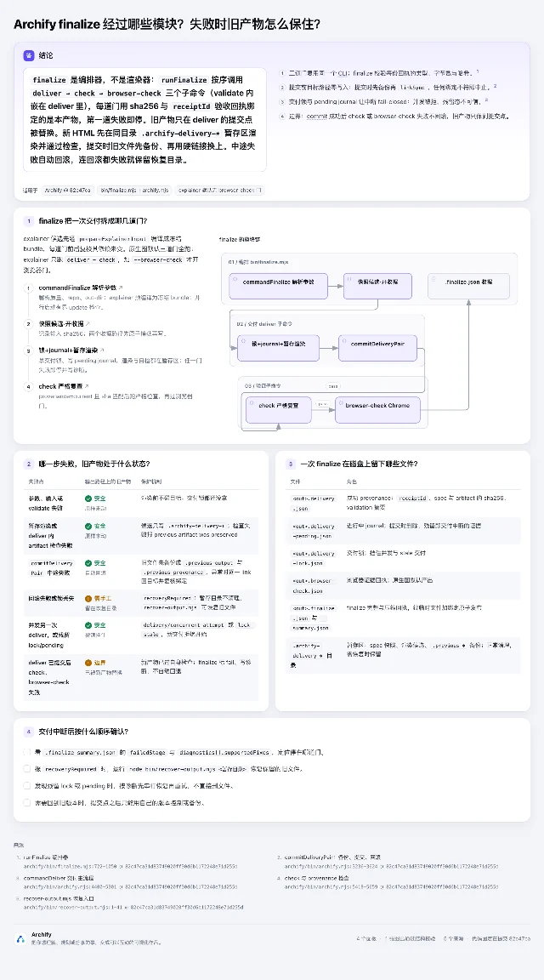Click the bin/finalize.mjs · archify.mjs tag

pyautogui.click(x=133, y=190)
